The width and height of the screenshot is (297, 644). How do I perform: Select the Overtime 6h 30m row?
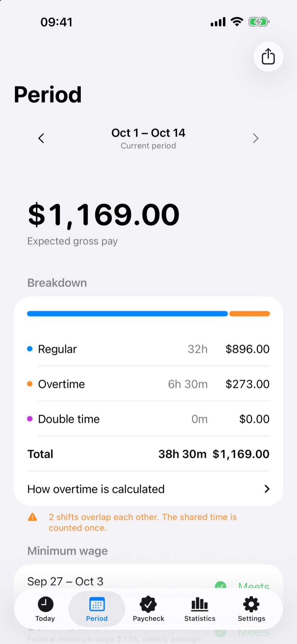click(x=148, y=384)
